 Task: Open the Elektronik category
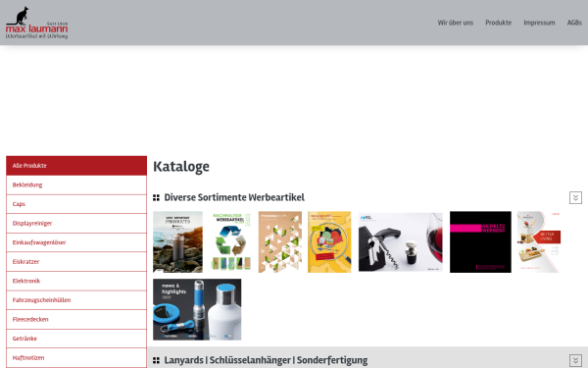coord(76,281)
